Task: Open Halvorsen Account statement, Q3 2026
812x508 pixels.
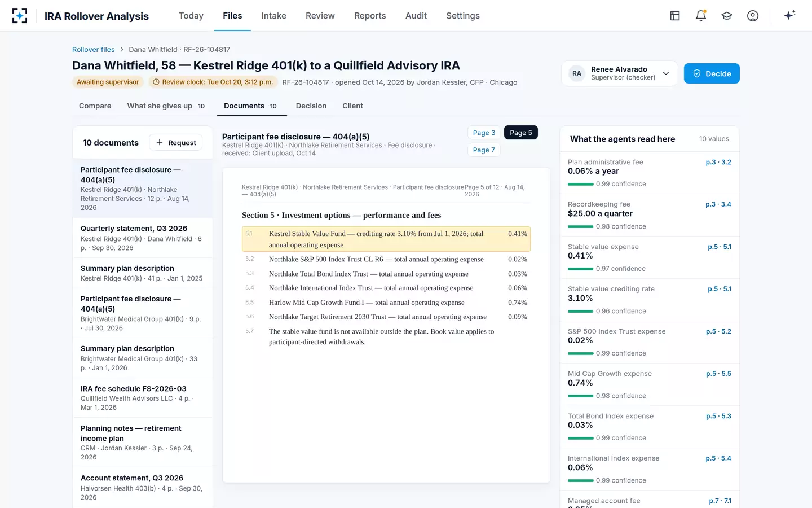Action: pyautogui.click(x=143, y=488)
